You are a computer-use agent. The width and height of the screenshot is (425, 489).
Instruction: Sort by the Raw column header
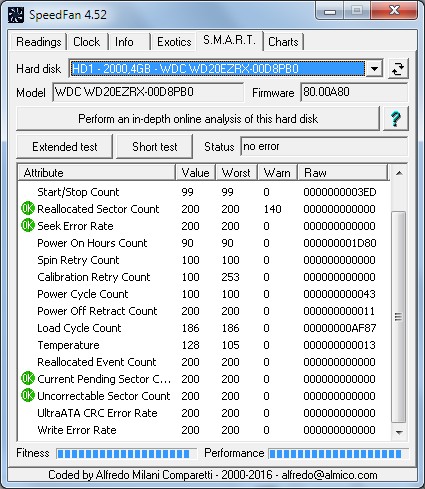coord(343,173)
